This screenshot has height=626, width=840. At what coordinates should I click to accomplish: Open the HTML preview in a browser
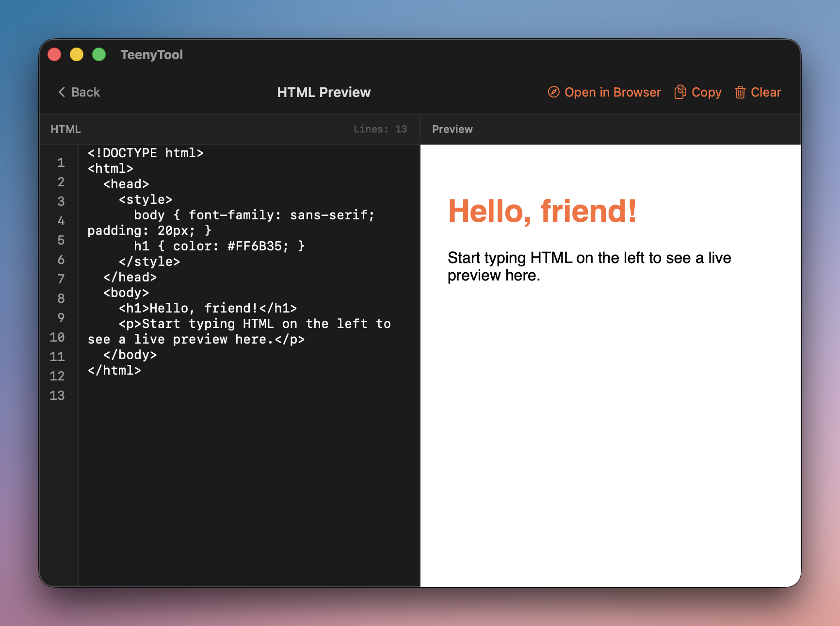coord(613,92)
